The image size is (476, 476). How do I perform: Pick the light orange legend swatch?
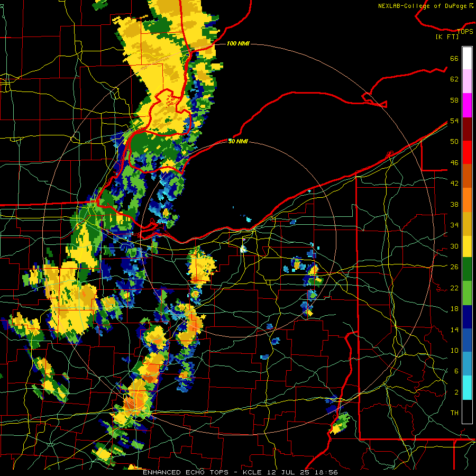(x=467, y=200)
